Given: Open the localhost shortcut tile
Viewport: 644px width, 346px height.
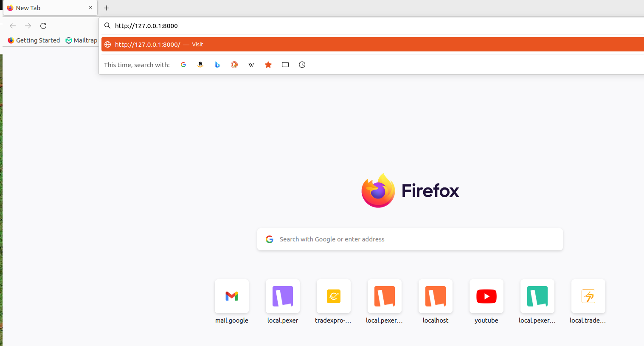Looking at the screenshot, I should point(436,296).
